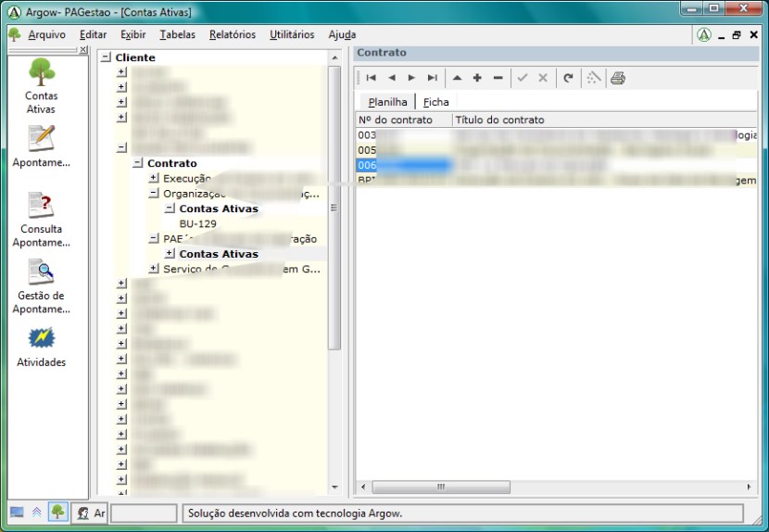Cancel changes with X toolbar icon

pyautogui.click(x=543, y=78)
